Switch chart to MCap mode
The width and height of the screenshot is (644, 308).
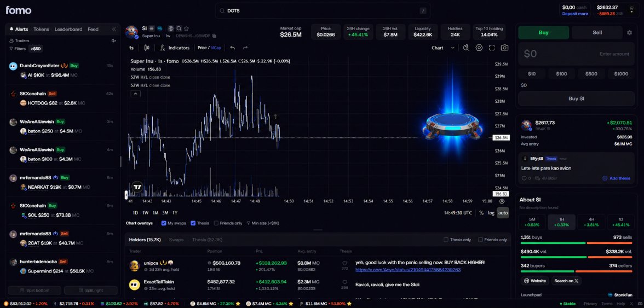(216, 48)
